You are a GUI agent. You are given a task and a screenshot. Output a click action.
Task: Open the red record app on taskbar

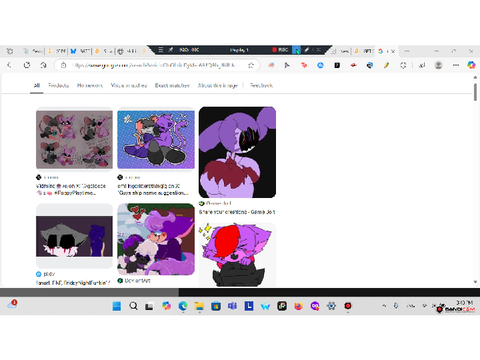[x=348, y=306]
